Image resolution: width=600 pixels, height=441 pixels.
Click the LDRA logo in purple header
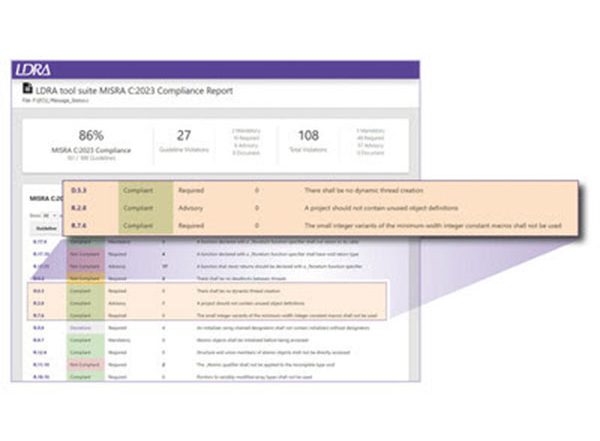click(x=33, y=70)
